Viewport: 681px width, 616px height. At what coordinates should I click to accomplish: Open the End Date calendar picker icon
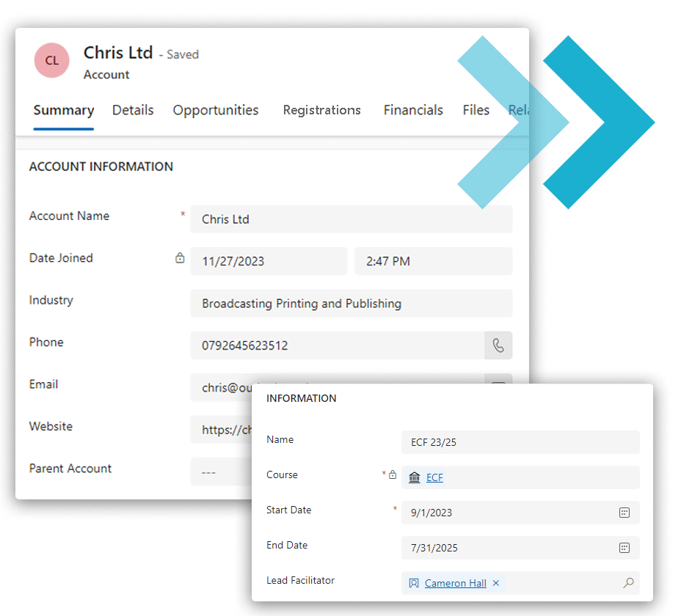(x=624, y=548)
